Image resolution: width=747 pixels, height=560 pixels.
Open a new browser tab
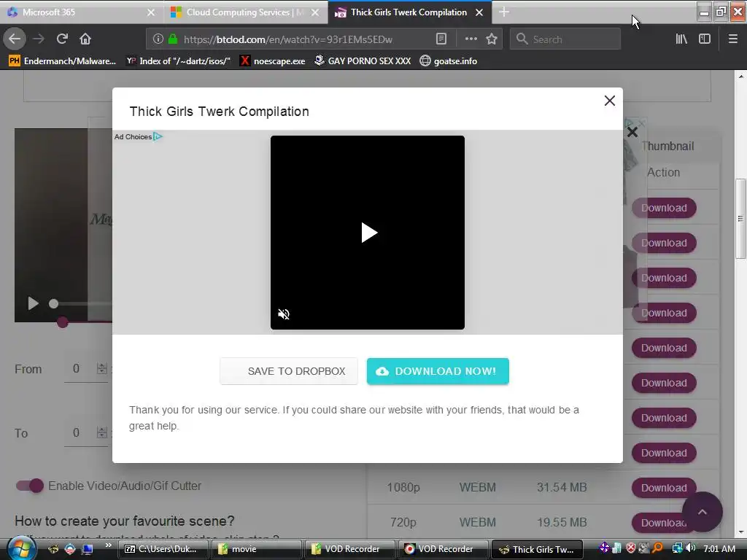(x=504, y=12)
